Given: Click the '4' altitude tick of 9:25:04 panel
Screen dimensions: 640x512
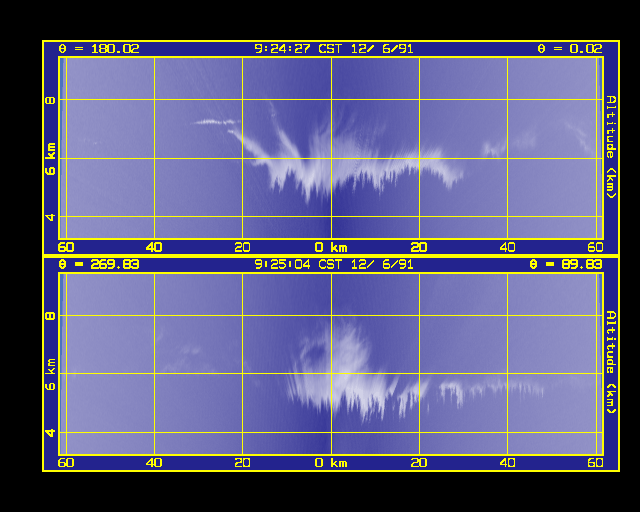Looking at the screenshot, I should point(51,432).
